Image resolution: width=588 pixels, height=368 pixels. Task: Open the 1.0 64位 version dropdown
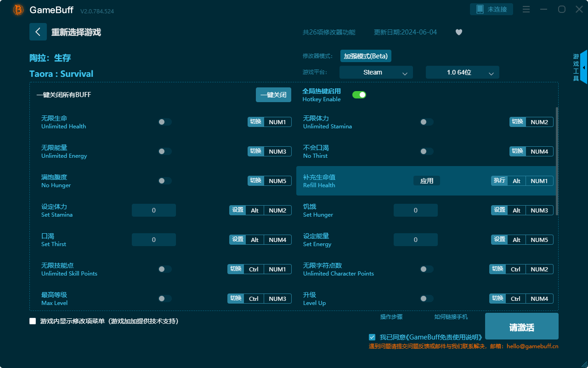pyautogui.click(x=462, y=72)
